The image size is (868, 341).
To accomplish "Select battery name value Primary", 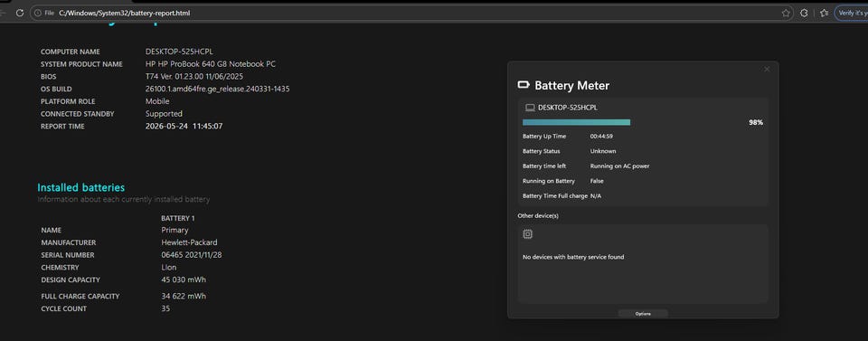I will click(x=175, y=231).
